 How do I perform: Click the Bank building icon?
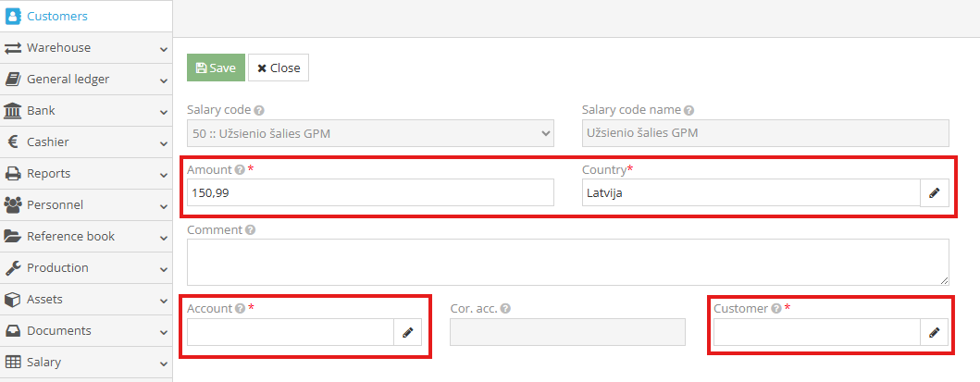coord(13,110)
